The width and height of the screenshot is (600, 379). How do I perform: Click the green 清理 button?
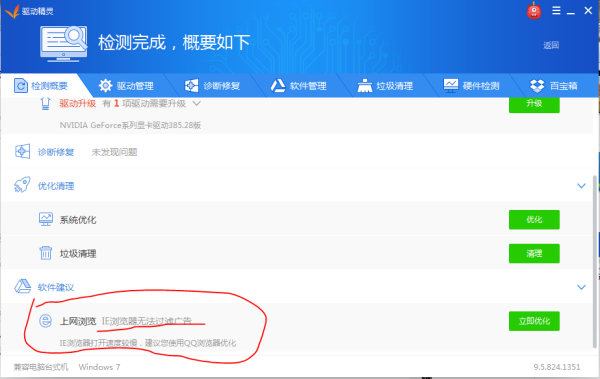pyautogui.click(x=534, y=253)
